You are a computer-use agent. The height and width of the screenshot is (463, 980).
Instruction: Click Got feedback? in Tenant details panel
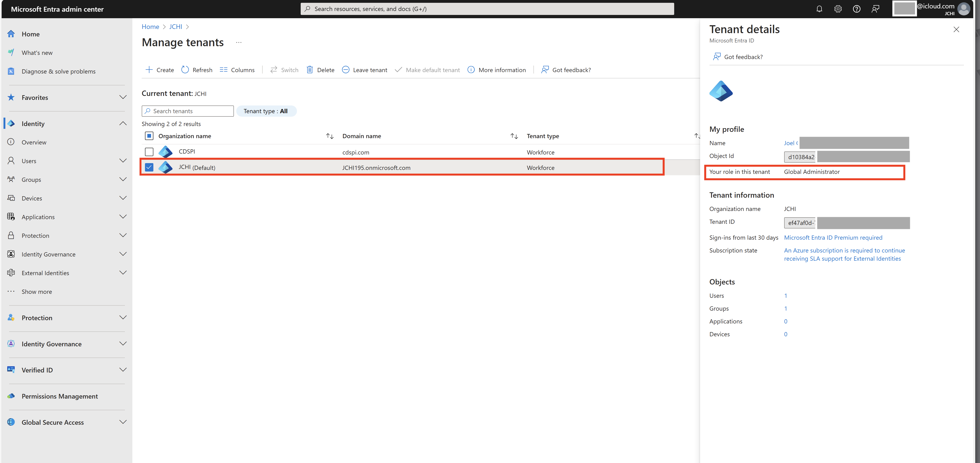click(738, 57)
